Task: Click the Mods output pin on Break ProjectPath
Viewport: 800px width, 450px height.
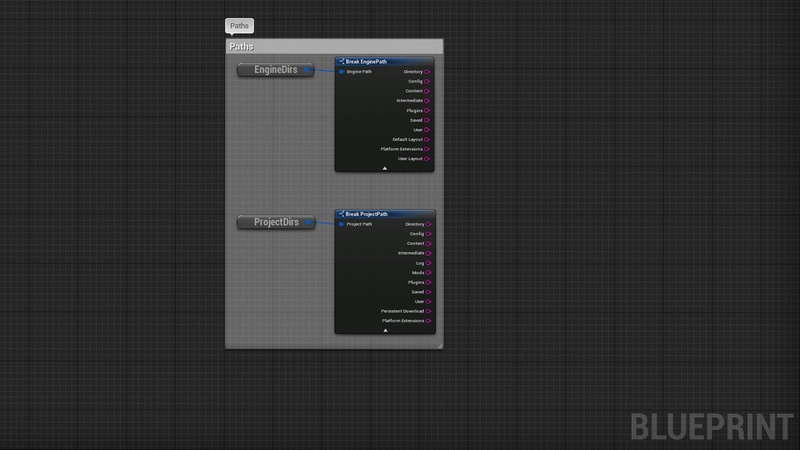Action: (428, 272)
